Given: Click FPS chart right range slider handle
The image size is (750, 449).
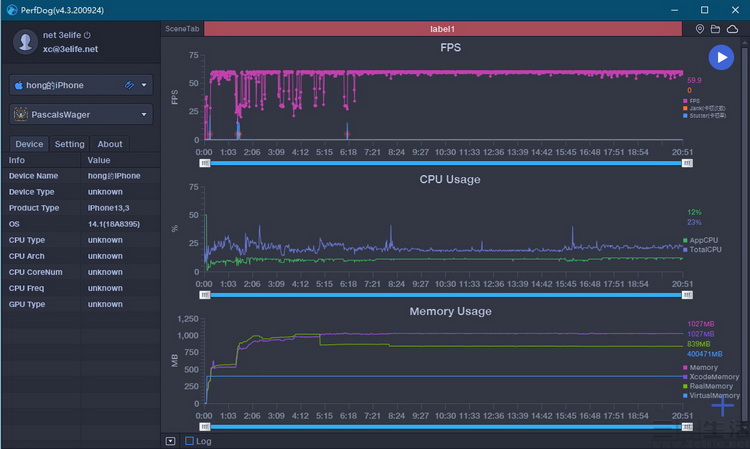Looking at the screenshot, I should (687, 163).
